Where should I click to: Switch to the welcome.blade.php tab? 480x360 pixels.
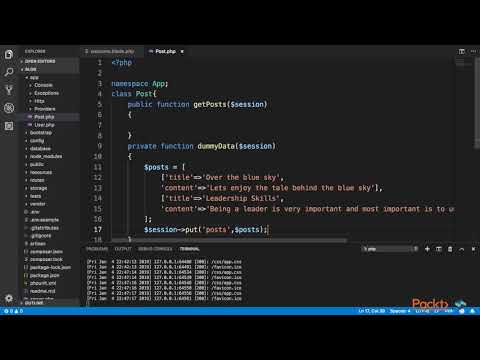coord(112,51)
